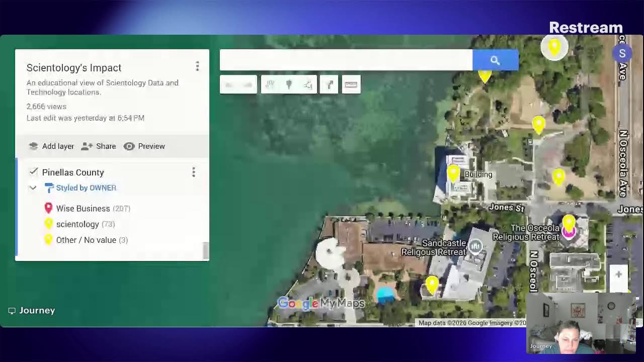Click the Preview eye icon
This screenshot has height=362, width=644.
tap(129, 146)
